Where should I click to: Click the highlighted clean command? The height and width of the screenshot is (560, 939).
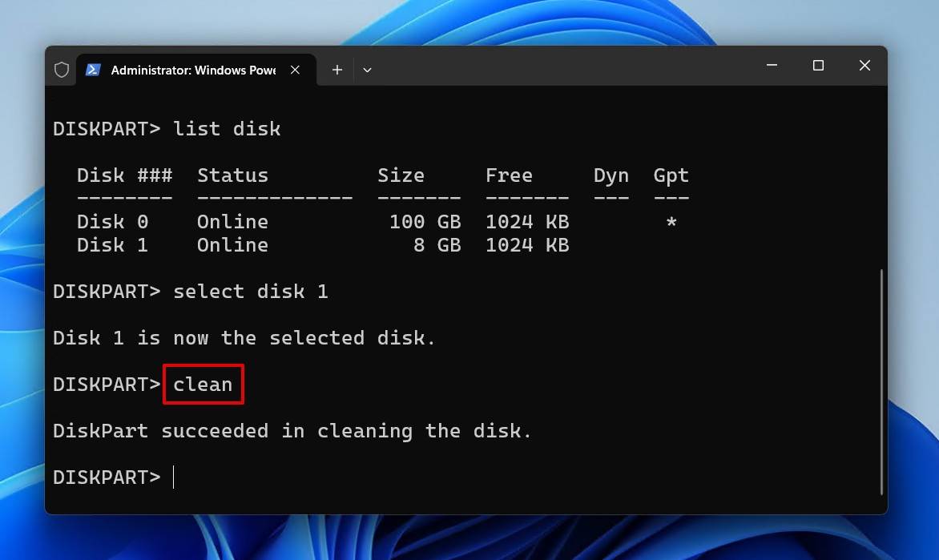tap(203, 385)
